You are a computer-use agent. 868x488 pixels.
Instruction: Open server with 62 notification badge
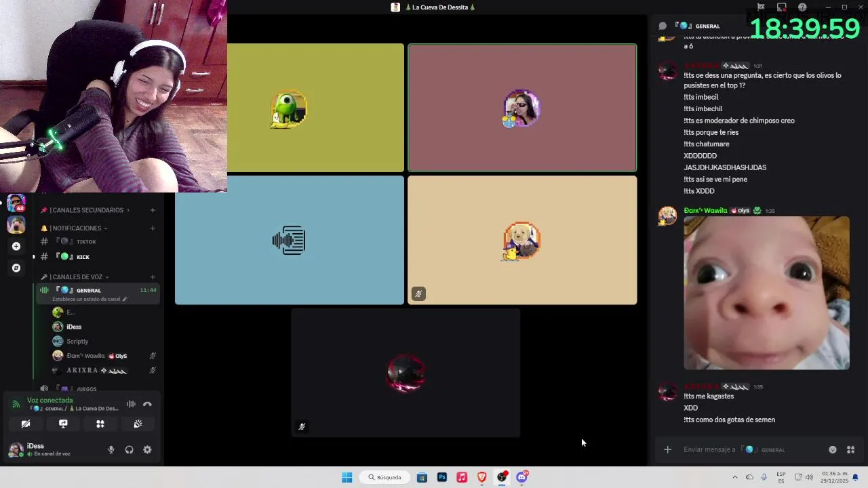click(16, 203)
